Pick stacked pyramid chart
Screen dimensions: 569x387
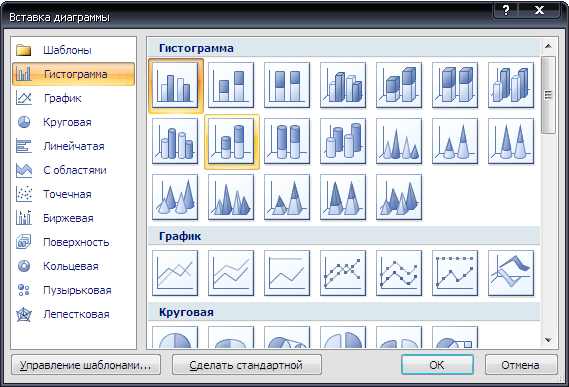(x=287, y=197)
